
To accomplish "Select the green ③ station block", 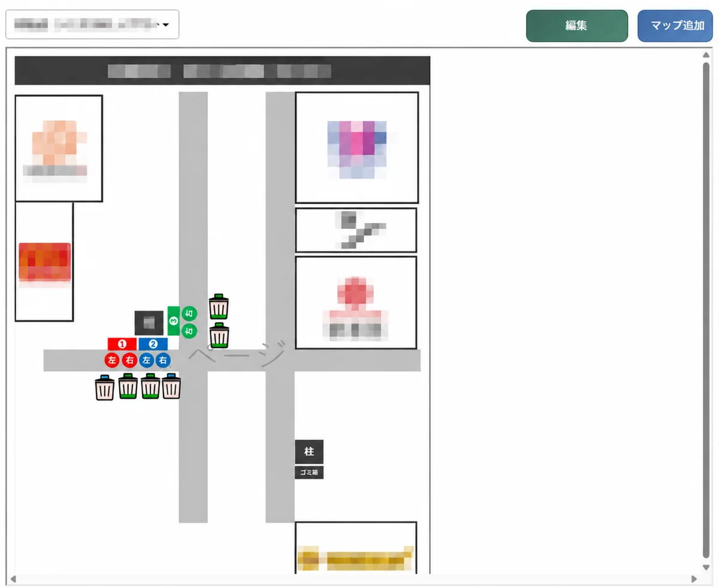I will [174, 321].
